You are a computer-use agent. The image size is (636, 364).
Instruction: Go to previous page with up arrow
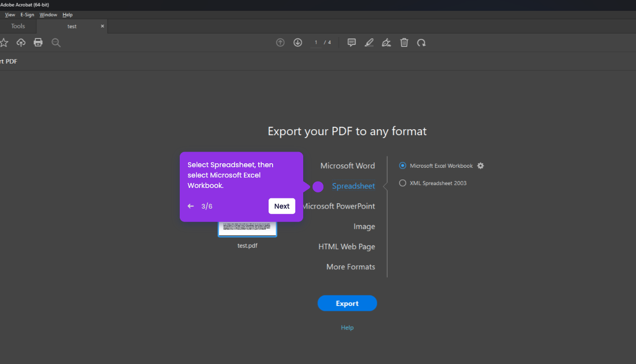[280, 42]
